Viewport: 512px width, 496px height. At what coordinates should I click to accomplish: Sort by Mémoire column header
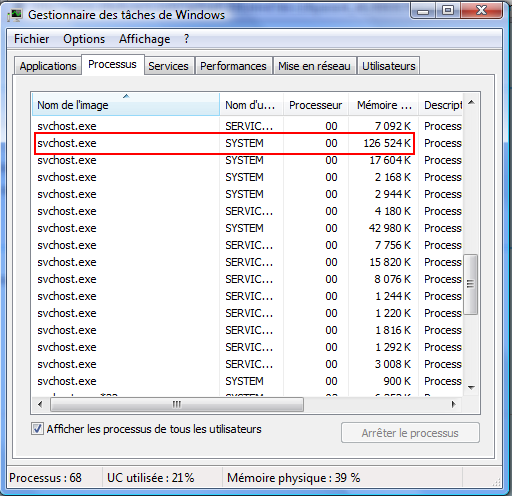pyautogui.click(x=383, y=105)
